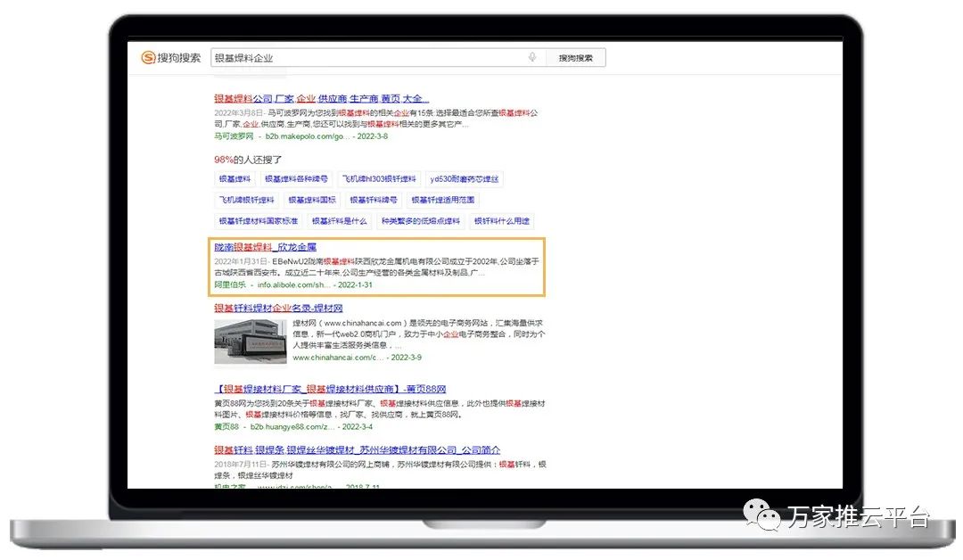Image resolution: width=963 pixels, height=560 pixels.
Task: Select related search 银基焊料各种牌号
Action: tap(296, 179)
